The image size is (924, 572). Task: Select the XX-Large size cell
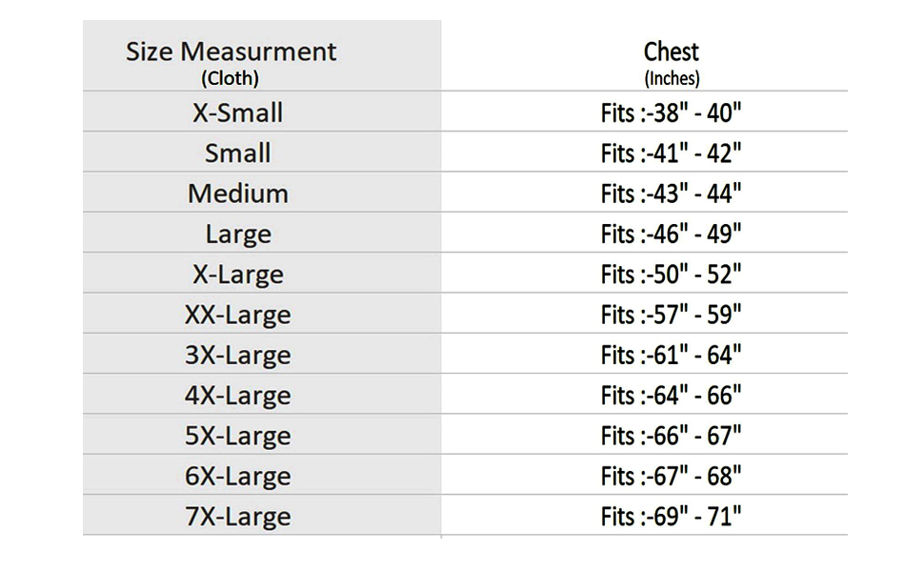point(238,315)
